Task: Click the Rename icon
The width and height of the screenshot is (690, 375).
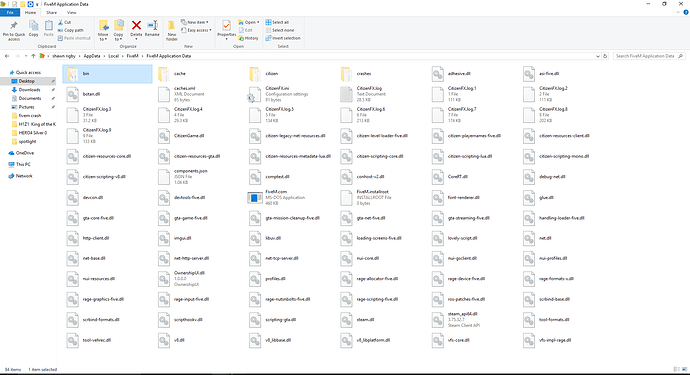Action: 152,26
